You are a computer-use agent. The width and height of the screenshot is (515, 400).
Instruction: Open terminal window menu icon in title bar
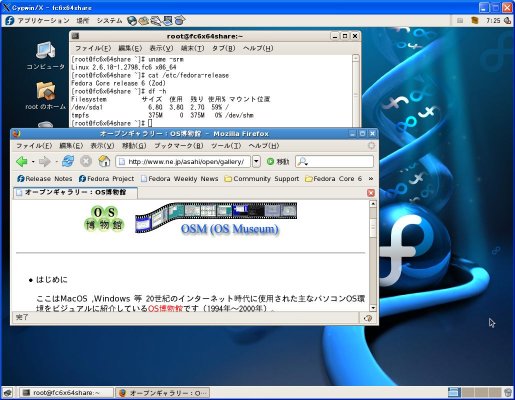[75, 36]
